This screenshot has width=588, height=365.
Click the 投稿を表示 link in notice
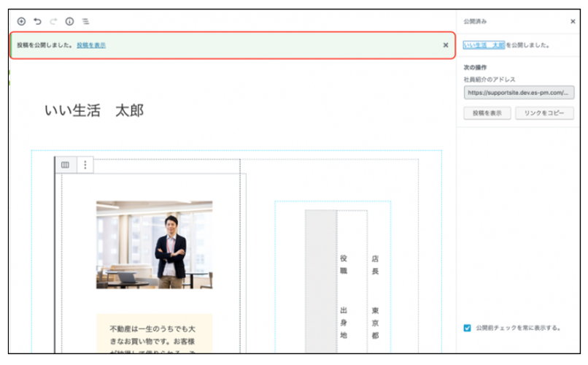[91, 45]
